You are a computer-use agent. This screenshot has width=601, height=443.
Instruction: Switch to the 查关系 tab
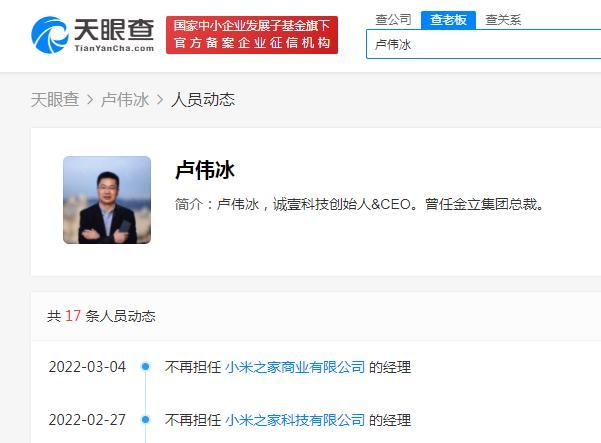[503, 20]
